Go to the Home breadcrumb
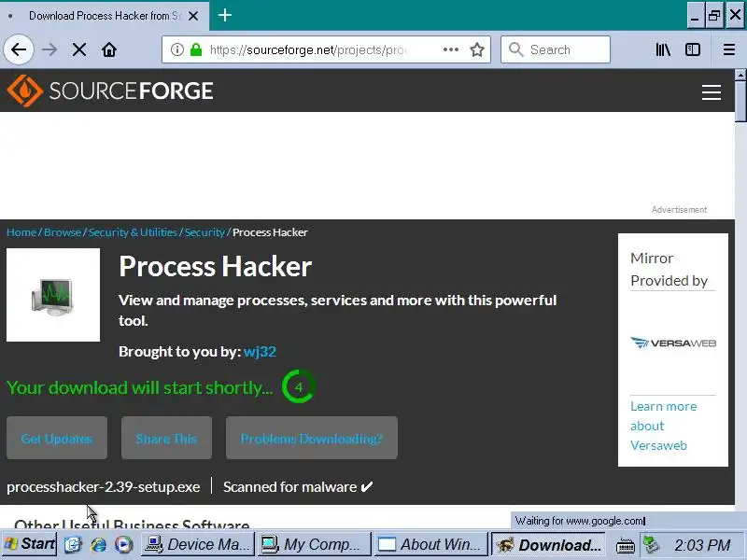Image resolution: width=747 pixels, height=560 pixels. (x=21, y=232)
